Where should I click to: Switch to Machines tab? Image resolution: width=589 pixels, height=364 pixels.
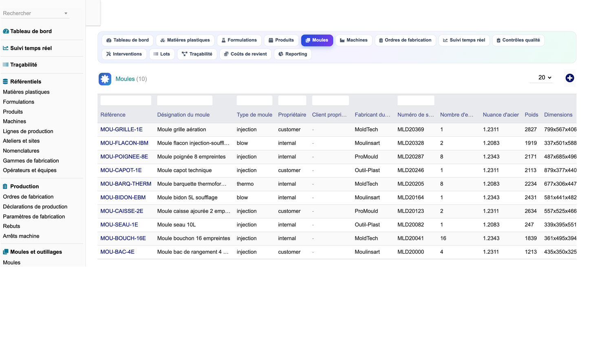pos(354,40)
